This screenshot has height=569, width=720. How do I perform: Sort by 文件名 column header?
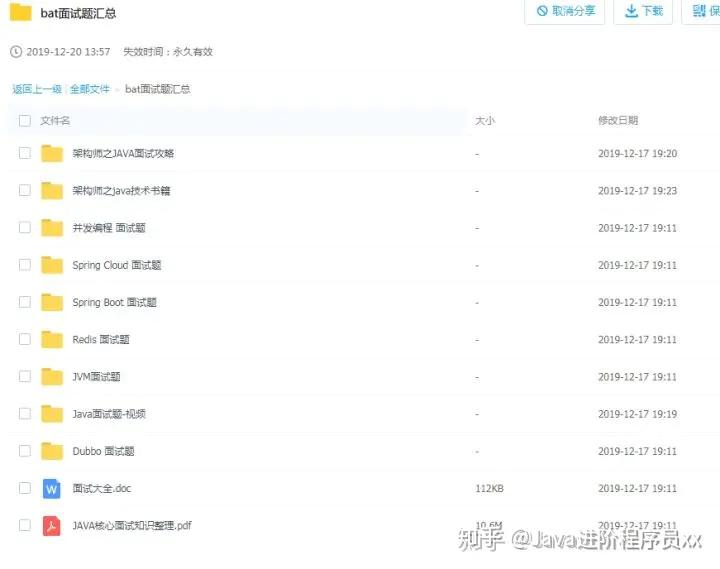pos(55,121)
